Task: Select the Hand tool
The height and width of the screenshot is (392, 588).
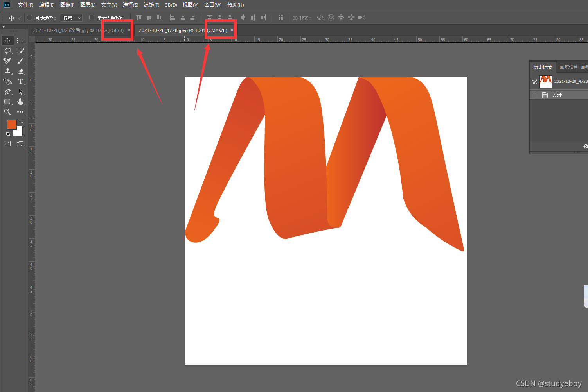Action: coord(20,102)
